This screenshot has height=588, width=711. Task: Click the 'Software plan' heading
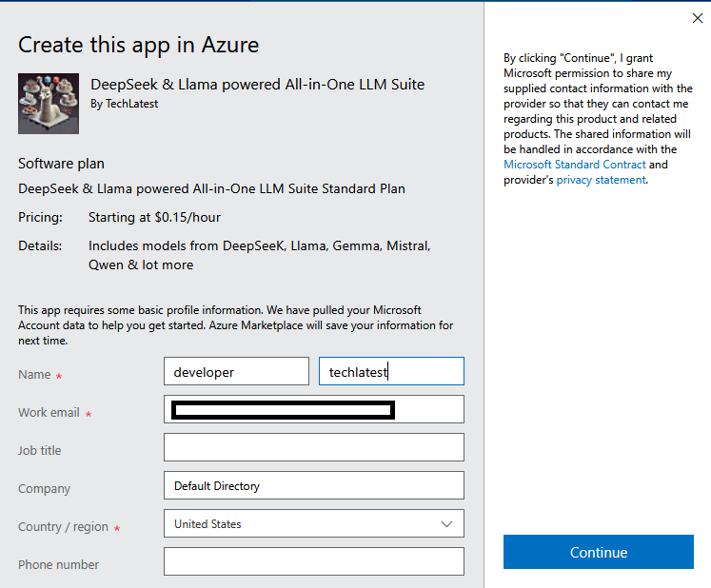point(61,164)
